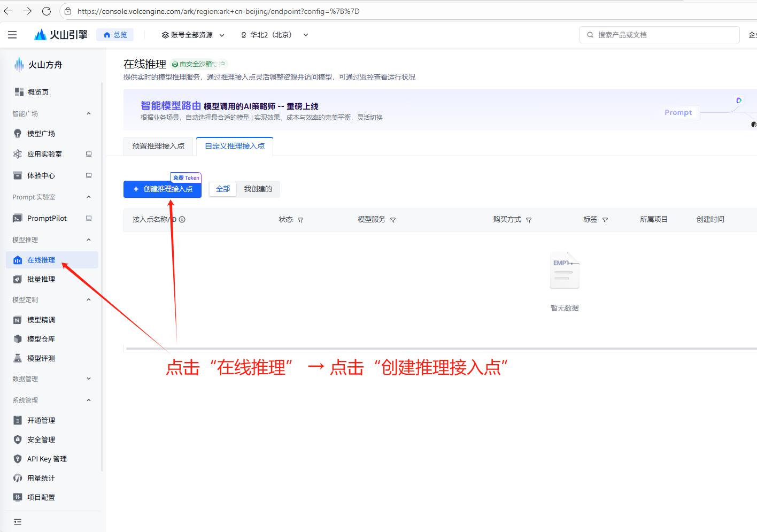Switch filter back to 全部
Screen dimensions: 757x532
point(223,189)
